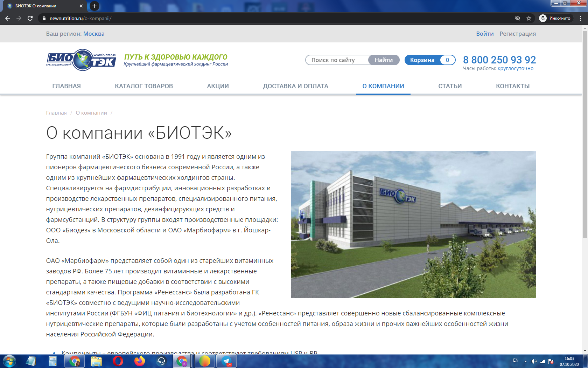Click the page vertical scrollbar thumb

585,134
